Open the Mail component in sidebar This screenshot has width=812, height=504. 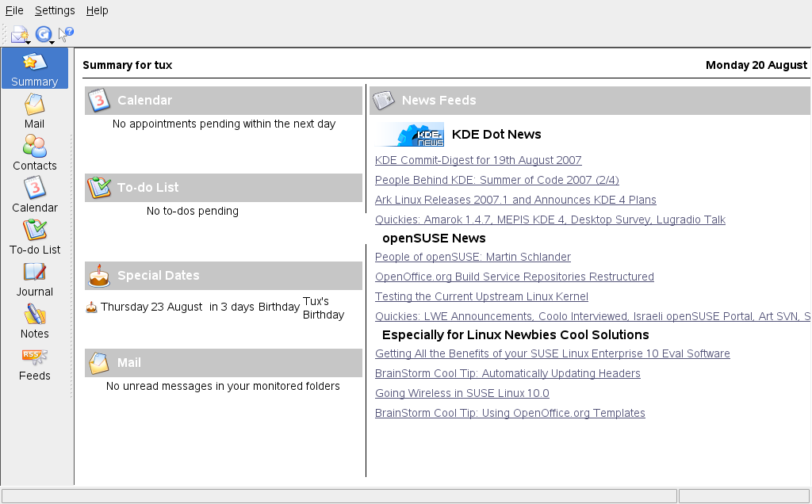coord(34,112)
